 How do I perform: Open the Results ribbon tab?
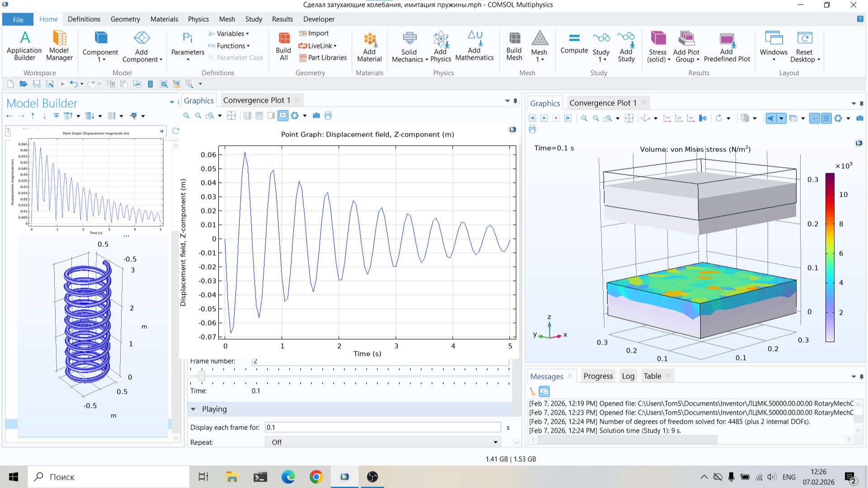pyautogui.click(x=282, y=19)
